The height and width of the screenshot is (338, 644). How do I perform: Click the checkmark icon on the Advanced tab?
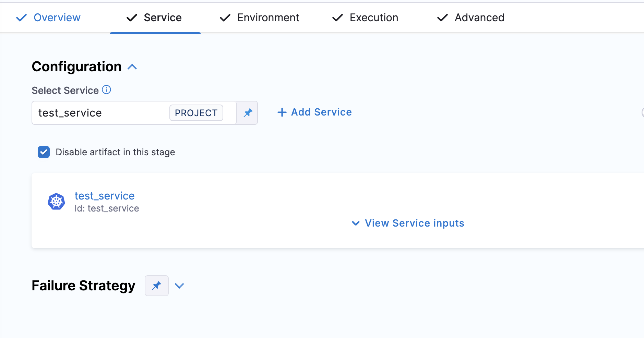click(x=442, y=18)
